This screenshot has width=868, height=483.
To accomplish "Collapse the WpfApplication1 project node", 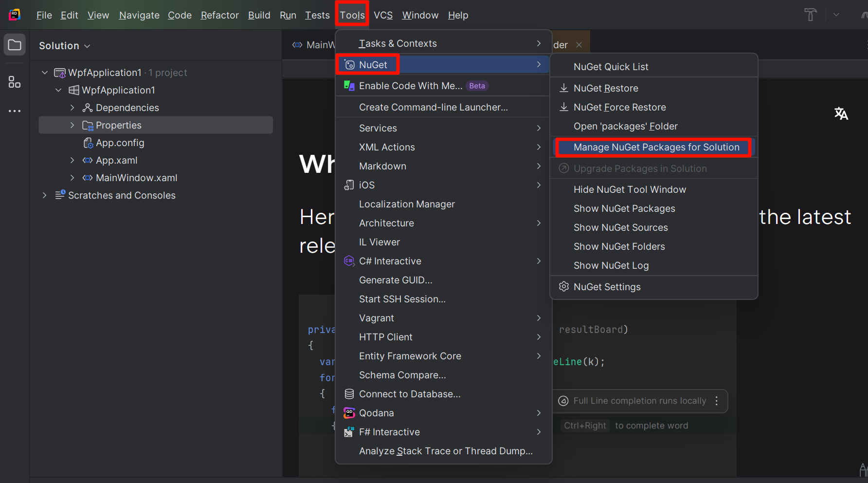I will pyautogui.click(x=58, y=90).
